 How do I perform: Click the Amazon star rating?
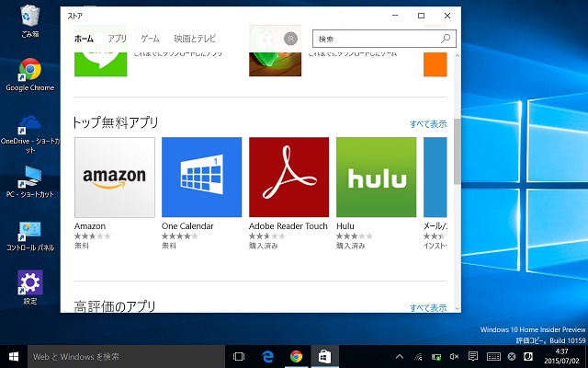[93, 236]
